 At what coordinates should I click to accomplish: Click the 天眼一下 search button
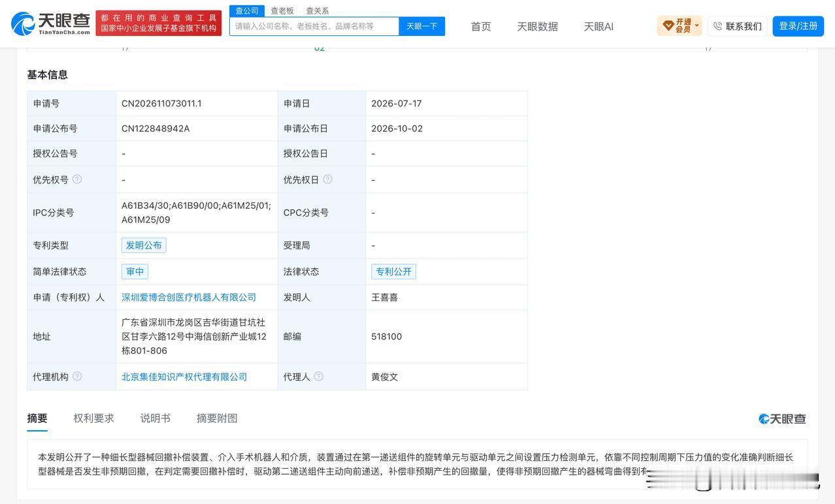pyautogui.click(x=422, y=26)
